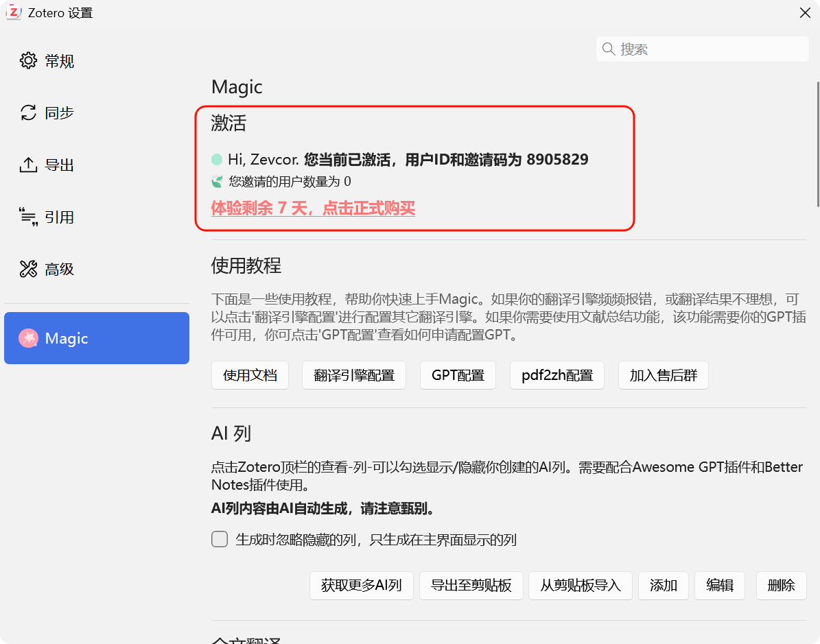The height and width of the screenshot is (644, 820).
Task: Click the upload tray icon beside 导出
Action: pos(28,165)
